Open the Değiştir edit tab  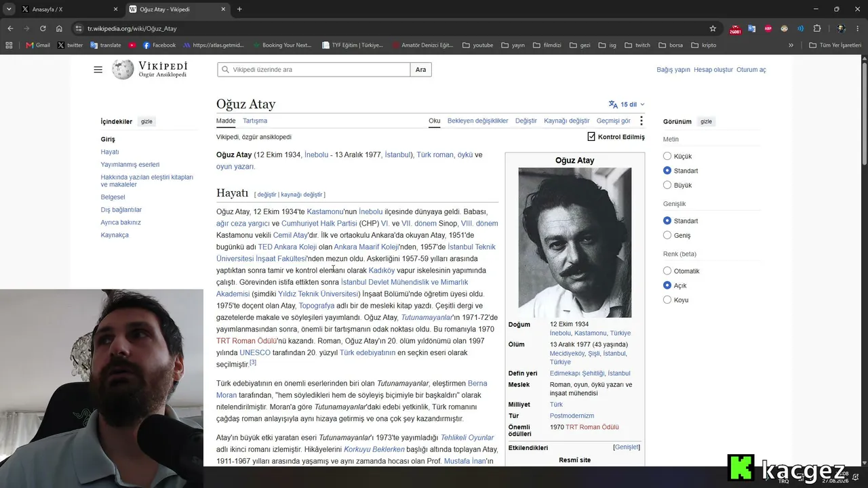point(526,121)
